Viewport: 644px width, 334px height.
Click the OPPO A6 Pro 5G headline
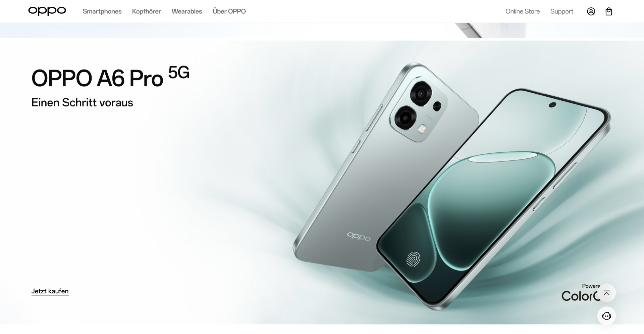coord(110,77)
